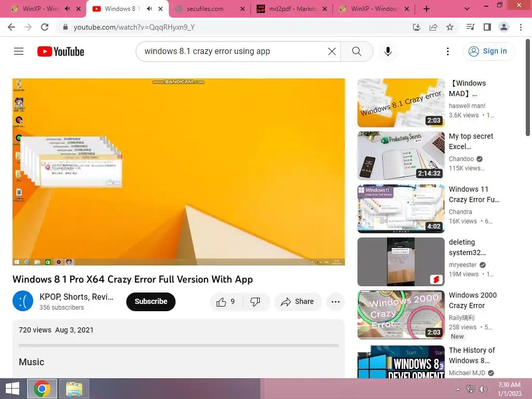This screenshot has height=399, width=532.
Task: Open The History of Windows 8 title
Action: tap(472, 355)
